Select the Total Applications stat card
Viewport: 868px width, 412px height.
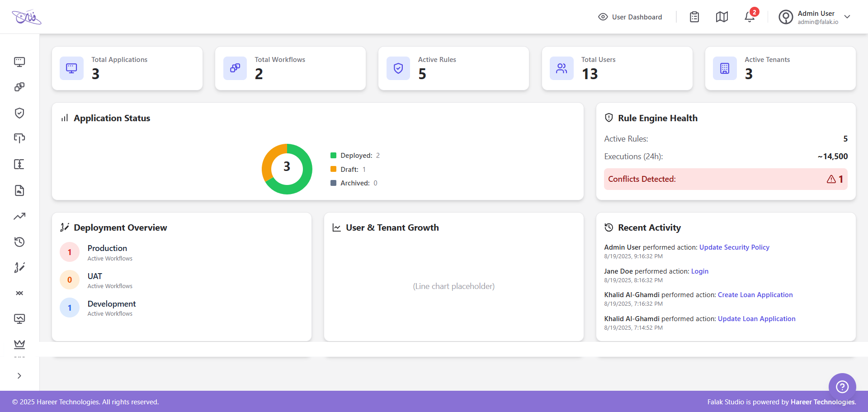click(x=127, y=68)
